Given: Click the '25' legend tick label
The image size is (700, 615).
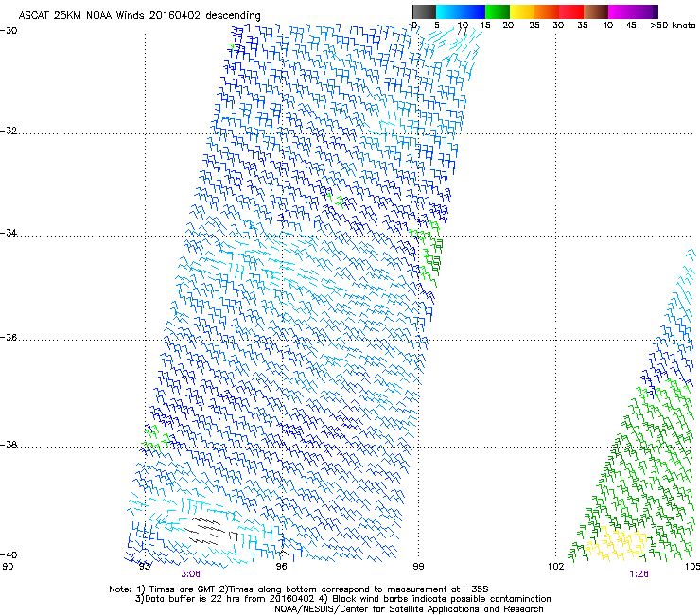Looking at the screenshot, I should point(534,26).
